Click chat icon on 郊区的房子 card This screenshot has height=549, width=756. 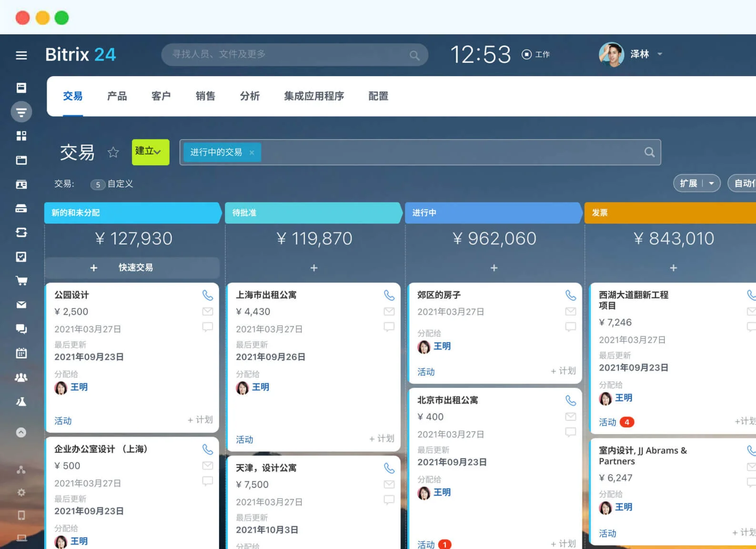[571, 327]
